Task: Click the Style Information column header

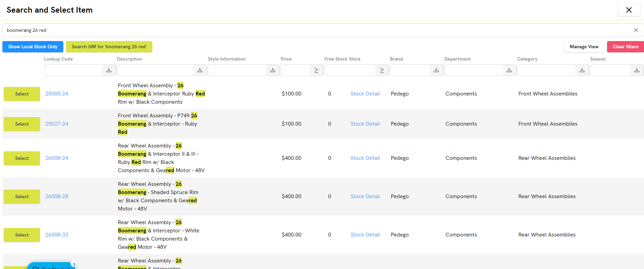Action: click(227, 59)
